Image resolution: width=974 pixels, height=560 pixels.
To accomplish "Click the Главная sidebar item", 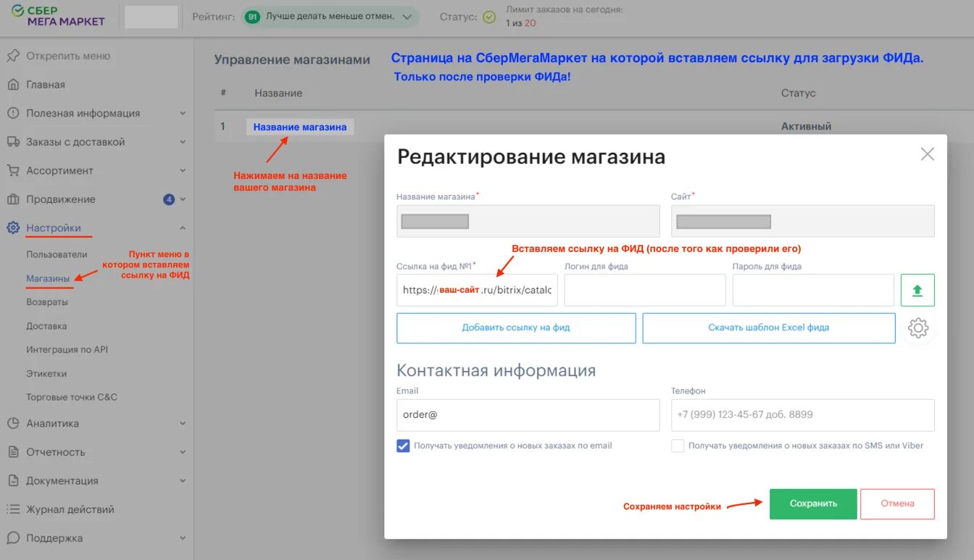I will [x=46, y=85].
